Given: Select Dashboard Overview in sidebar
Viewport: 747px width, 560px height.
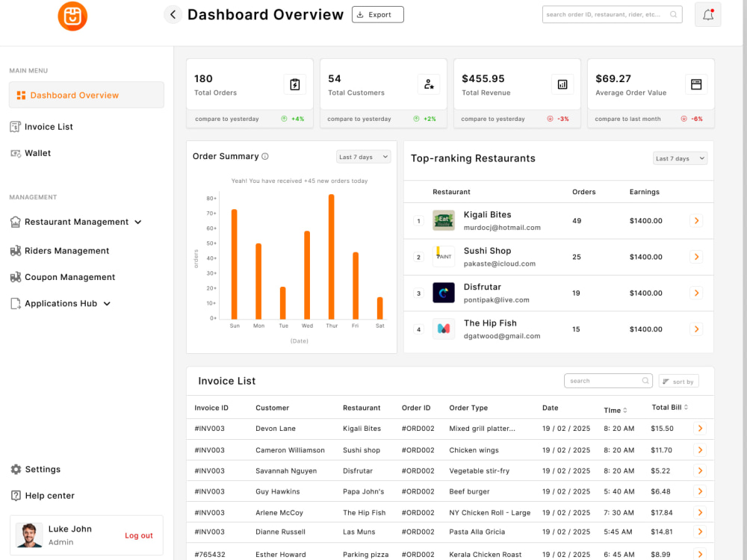Looking at the screenshot, I should 87,96.
